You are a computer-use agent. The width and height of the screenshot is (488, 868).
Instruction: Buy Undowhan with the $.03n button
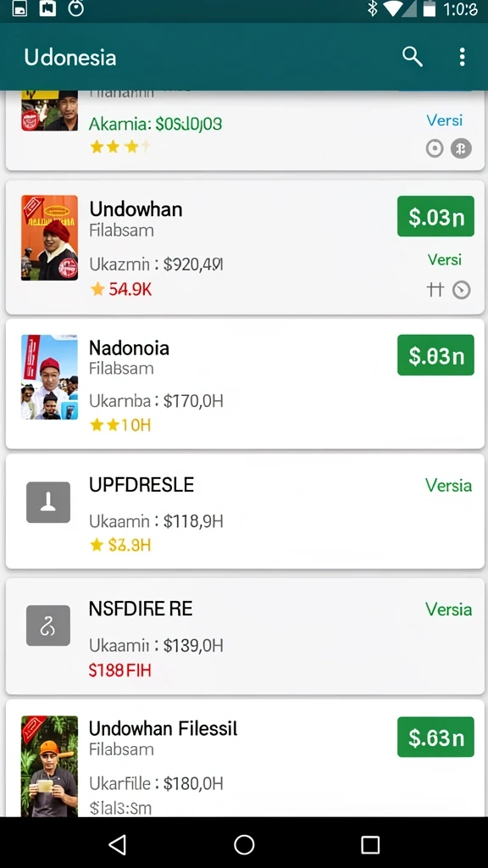coord(435,216)
